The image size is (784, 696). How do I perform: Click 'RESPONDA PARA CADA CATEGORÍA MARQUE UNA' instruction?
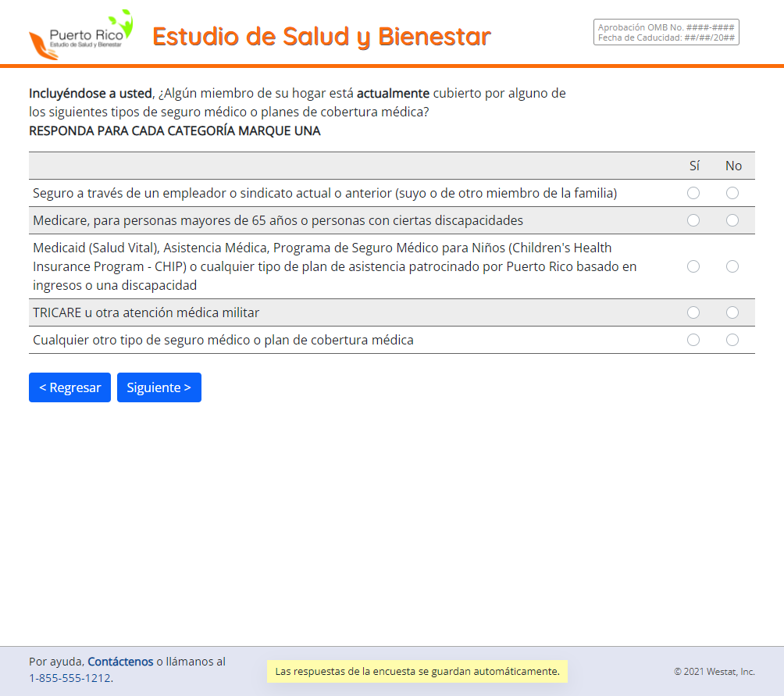click(174, 131)
